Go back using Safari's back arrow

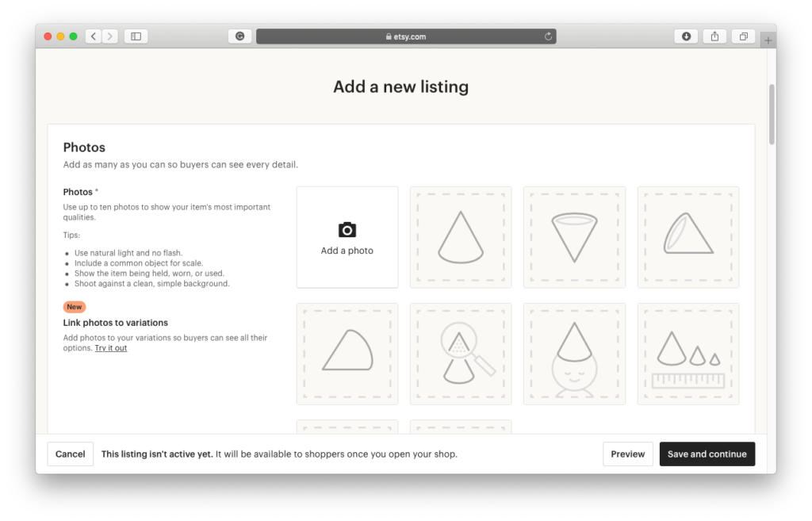tap(94, 36)
